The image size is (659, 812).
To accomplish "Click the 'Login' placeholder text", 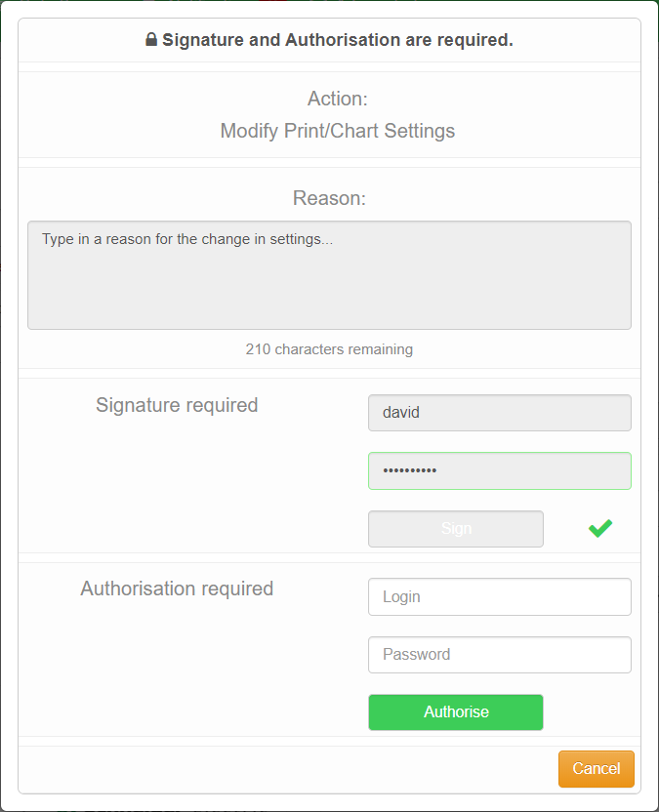I will point(401,597).
